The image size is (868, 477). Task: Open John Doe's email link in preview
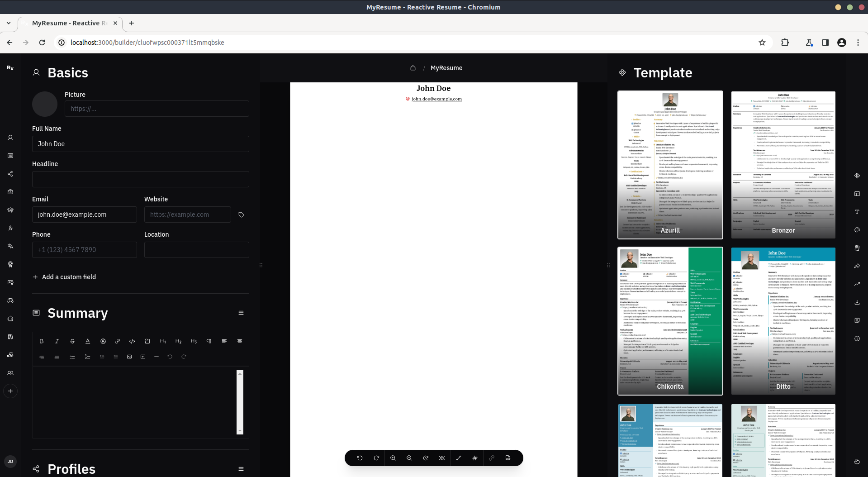[x=436, y=99]
